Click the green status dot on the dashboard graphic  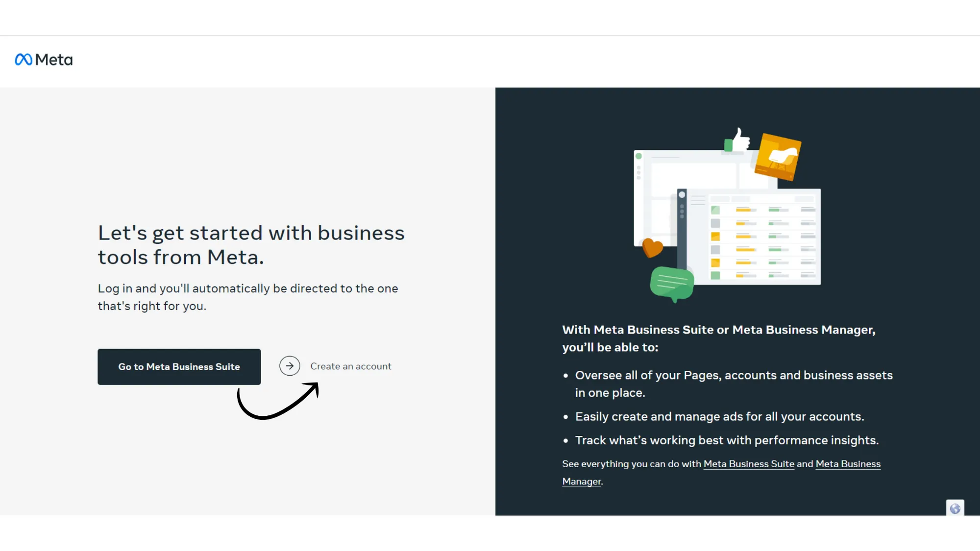coord(639,155)
